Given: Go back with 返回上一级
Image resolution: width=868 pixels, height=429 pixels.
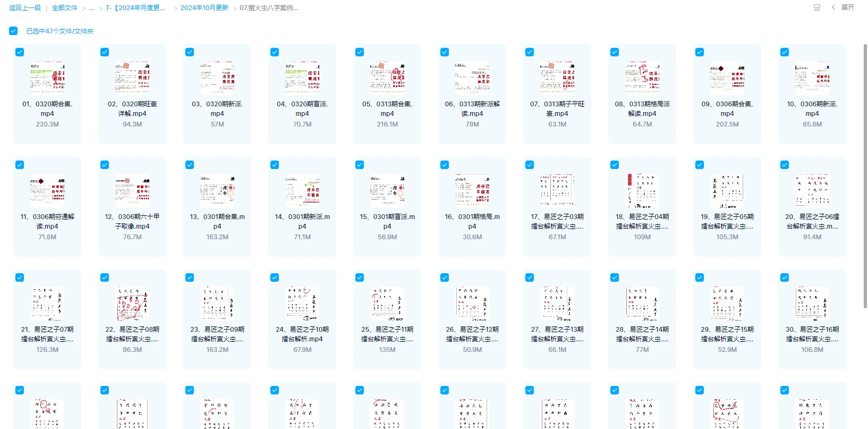Looking at the screenshot, I should pyautogui.click(x=25, y=8).
